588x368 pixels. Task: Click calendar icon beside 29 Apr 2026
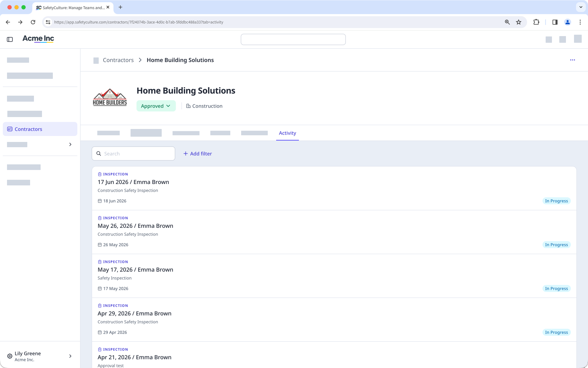click(x=100, y=332)
